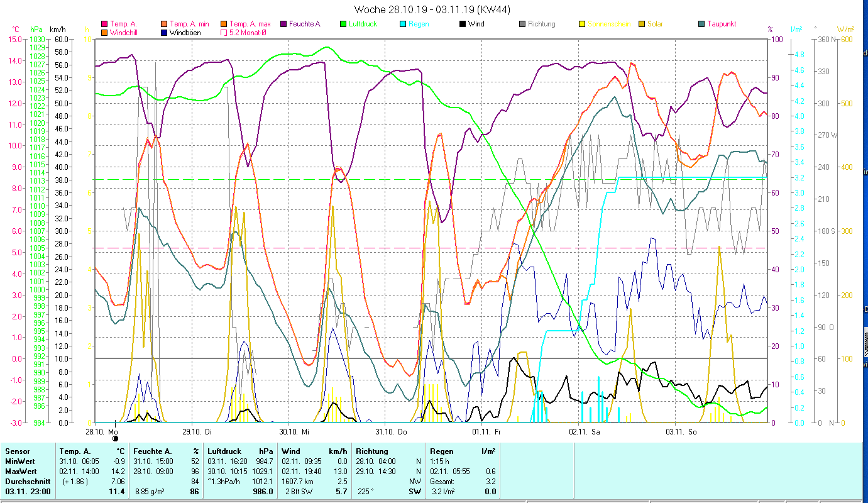Click the cyan Regen legend swatch
The height and width of the screenshot is (503, 868).
pyautogui.click(x=402, y=24)
